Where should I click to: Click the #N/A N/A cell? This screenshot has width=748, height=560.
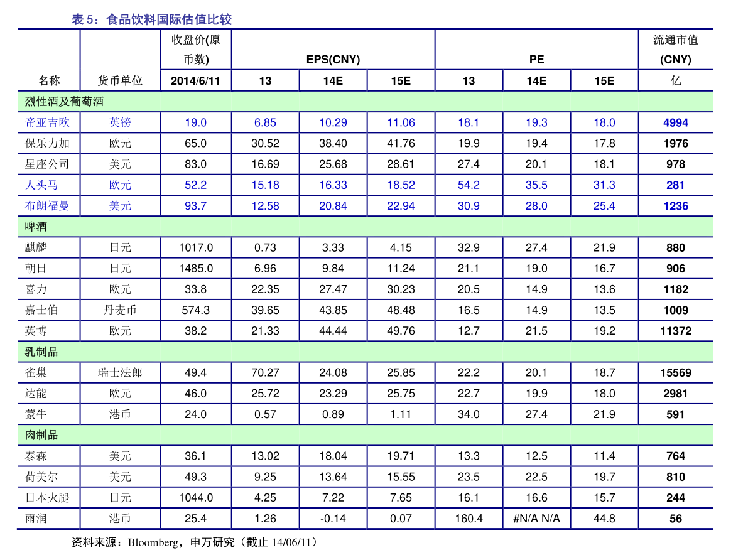[536, 519]
